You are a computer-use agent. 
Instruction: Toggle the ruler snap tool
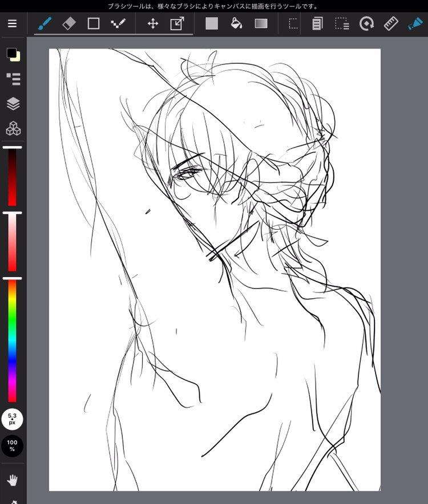tap(391, 23)
